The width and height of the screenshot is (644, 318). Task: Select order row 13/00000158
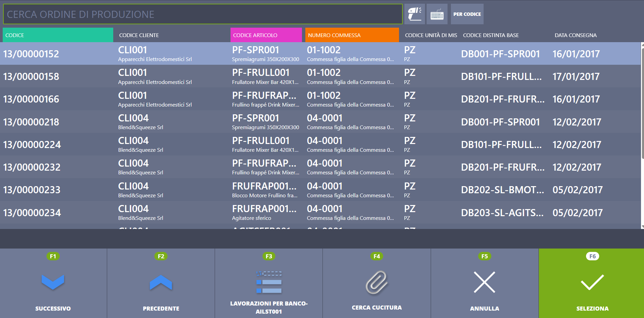31,77
